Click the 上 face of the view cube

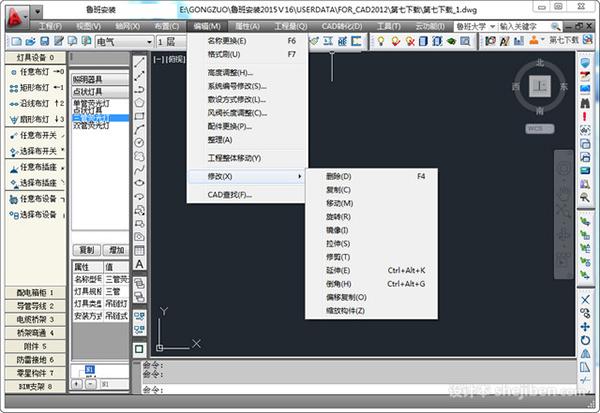[540, 86]
